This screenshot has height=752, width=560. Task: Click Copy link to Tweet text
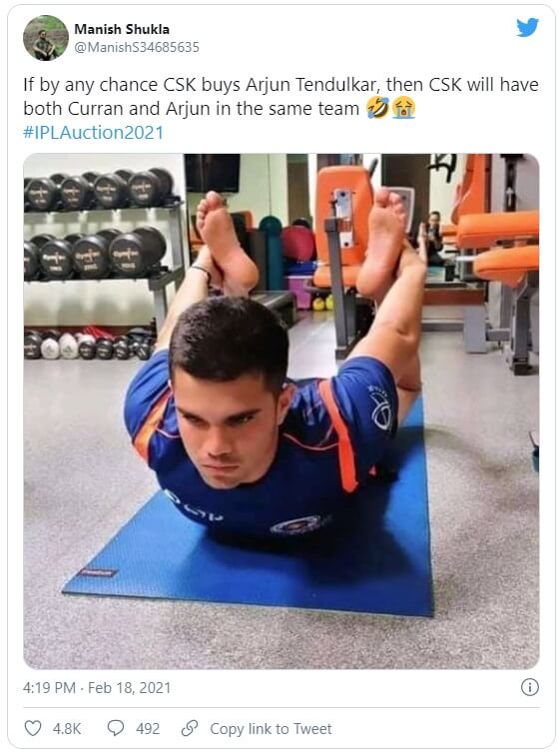pos(271,728)
